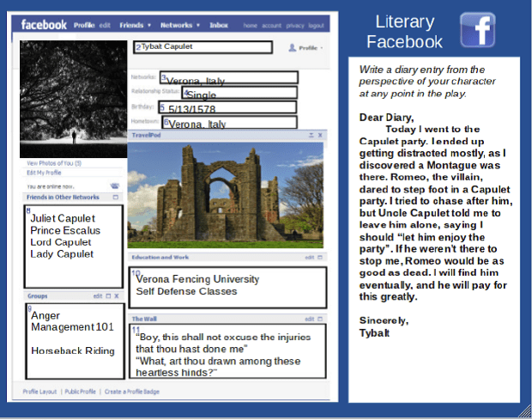Click the black-and-white profile photo
The height and width of the screenshot is (420, 532).
click(x=73, y=98)
